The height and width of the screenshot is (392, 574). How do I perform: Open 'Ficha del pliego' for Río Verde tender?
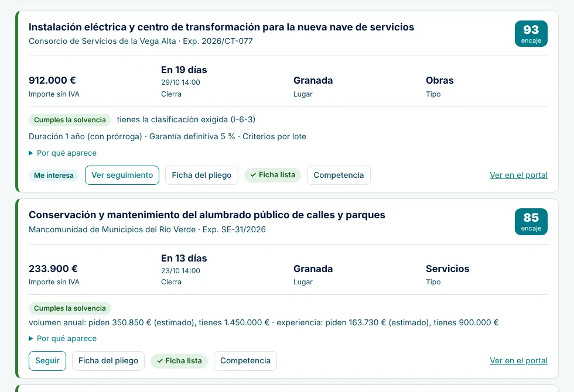click(x=108, y=361)
